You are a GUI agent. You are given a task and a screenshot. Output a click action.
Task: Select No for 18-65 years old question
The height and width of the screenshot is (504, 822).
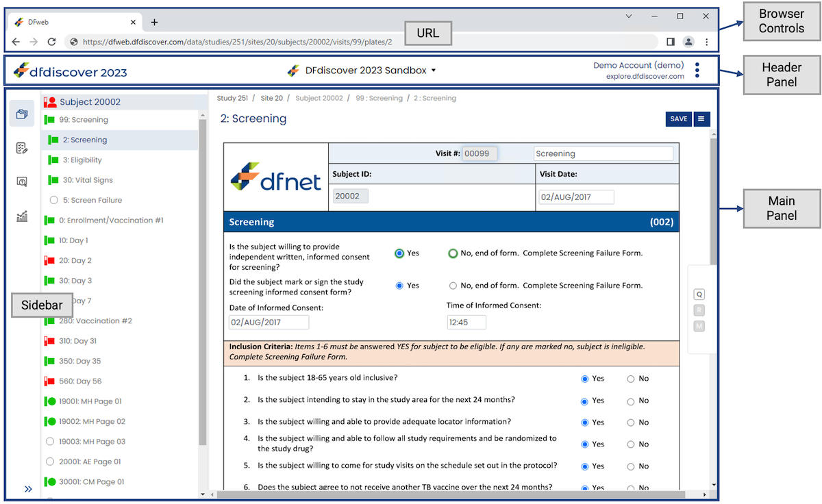[631, 379]
